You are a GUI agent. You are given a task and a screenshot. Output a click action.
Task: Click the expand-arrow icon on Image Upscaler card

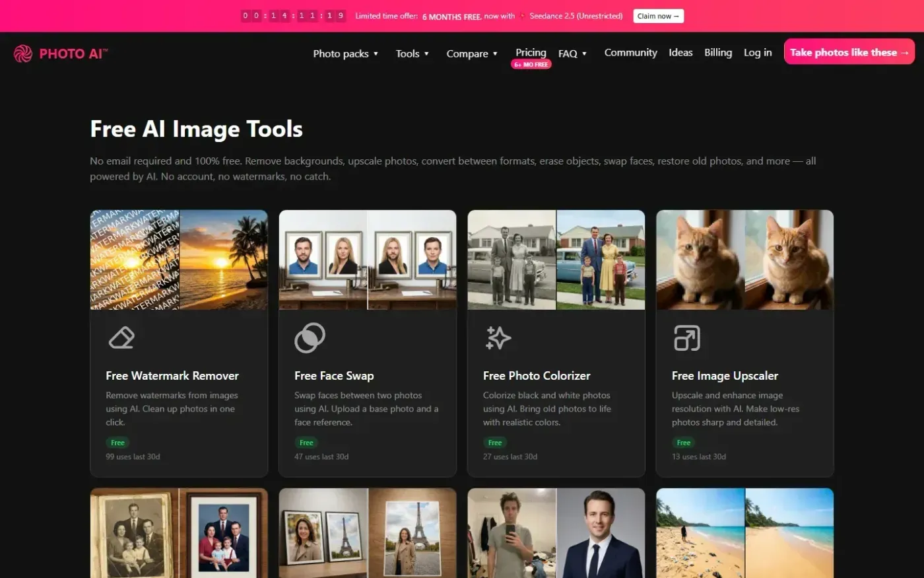[687, 338]
